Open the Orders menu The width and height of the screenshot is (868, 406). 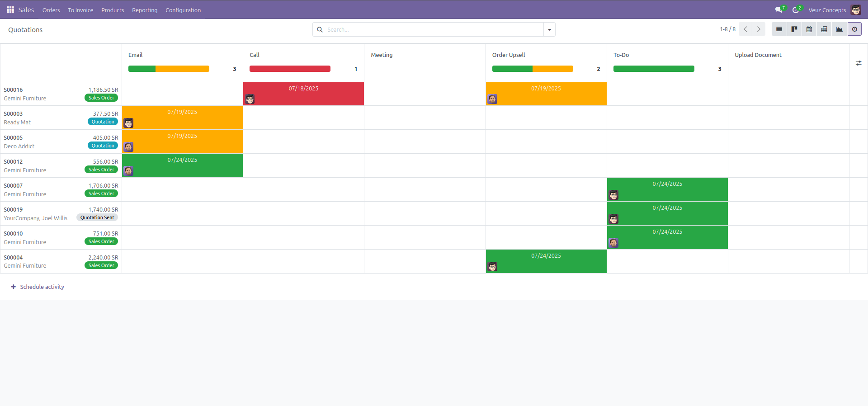[51, 10]
